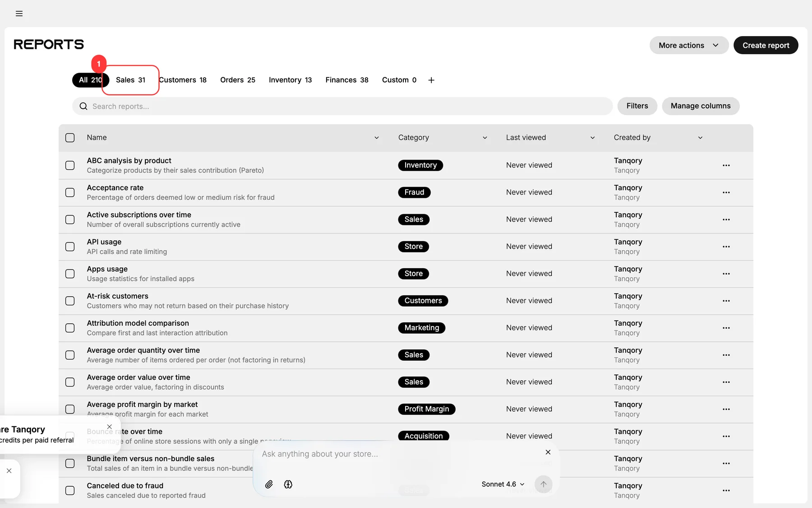Open row actions for Average order quantity

(x=726, y=355)
